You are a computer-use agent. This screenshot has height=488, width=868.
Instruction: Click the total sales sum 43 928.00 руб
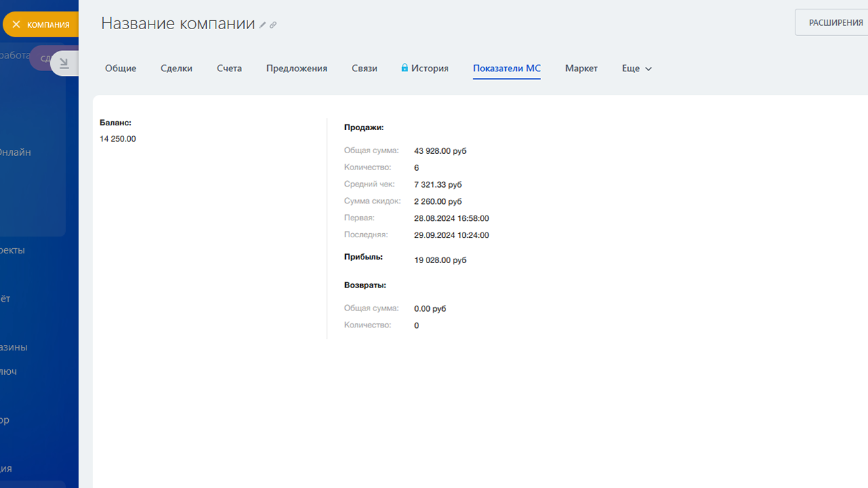point(440,151)
